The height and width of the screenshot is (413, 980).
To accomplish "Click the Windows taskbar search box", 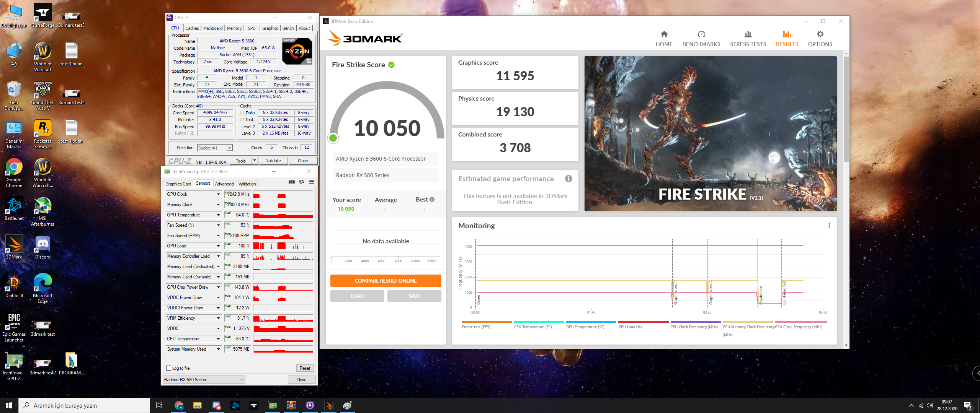I will pos(84,405).
